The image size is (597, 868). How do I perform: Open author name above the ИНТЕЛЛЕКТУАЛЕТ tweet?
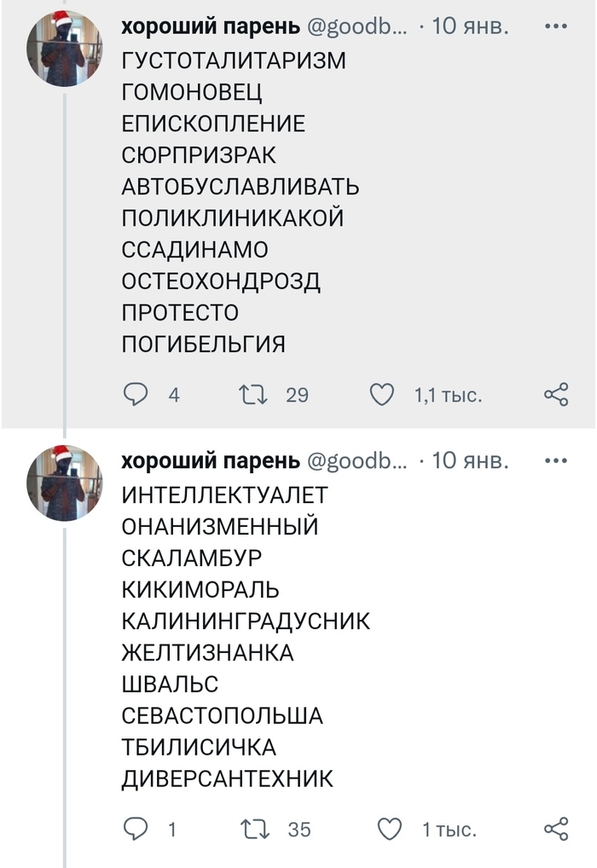pos(210,461)
